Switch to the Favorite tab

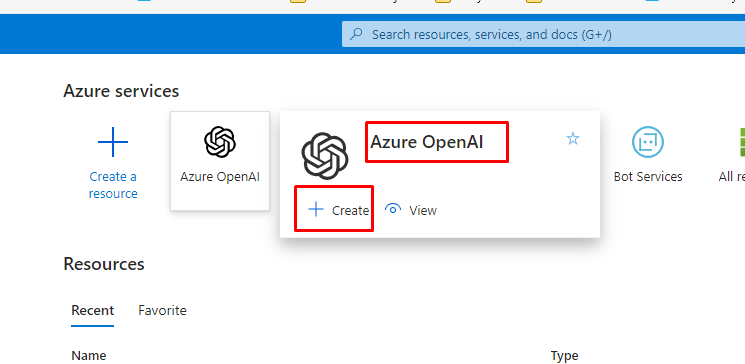pos(162,310)
